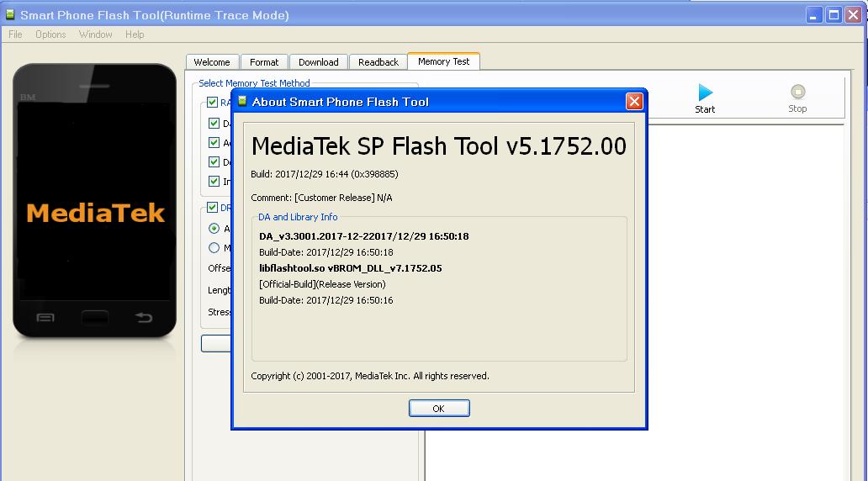This screenshot has width=868, height=481.
Task: Close the About Smart Phone Flash Tool dialog
Action: pos(634,102)
